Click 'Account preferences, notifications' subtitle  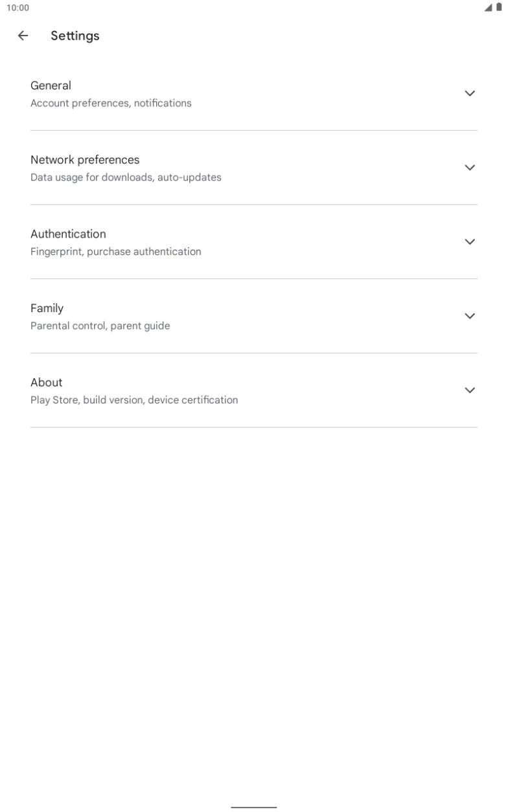[111, 103]
